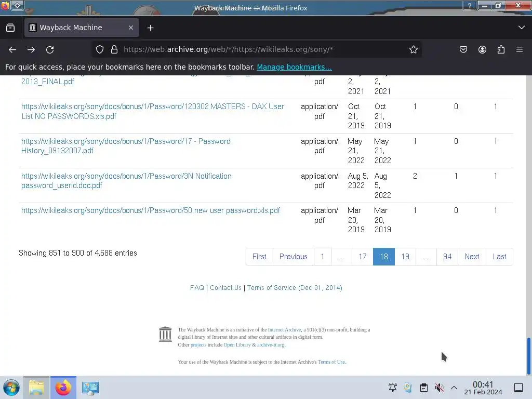Open the Firefox hamburger application menu
Image resolution: width=532 pixels, height=399 pixels.
coord(520,49)
